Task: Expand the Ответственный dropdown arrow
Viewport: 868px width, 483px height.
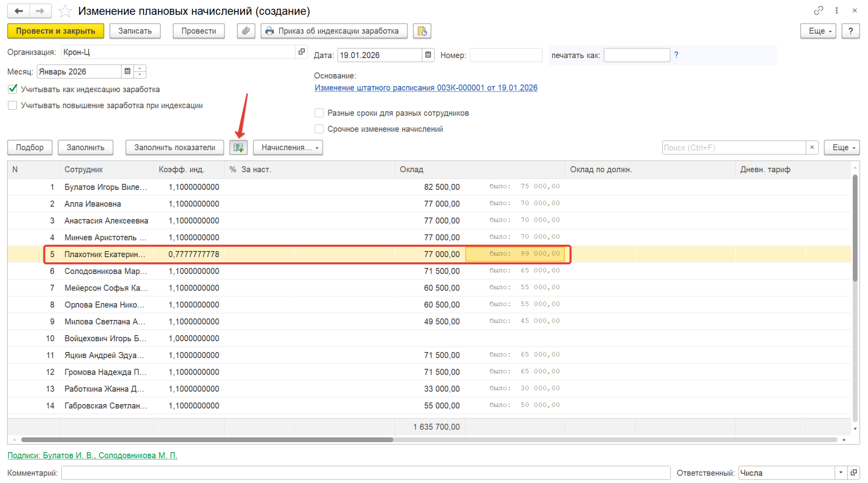Action: click(841, 473)
